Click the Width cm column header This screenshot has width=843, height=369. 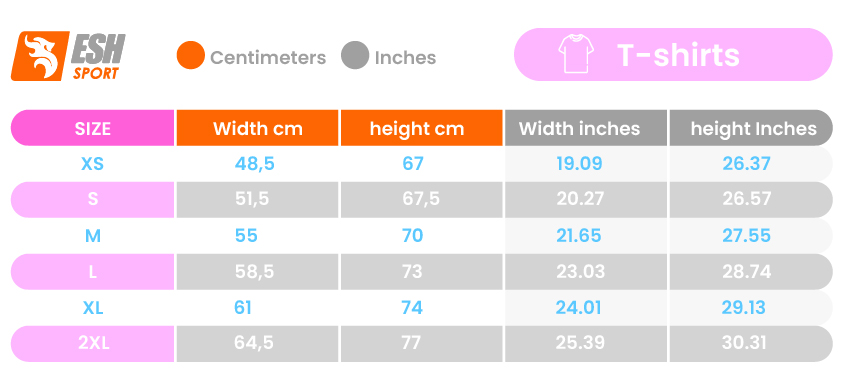coord(258,128)
